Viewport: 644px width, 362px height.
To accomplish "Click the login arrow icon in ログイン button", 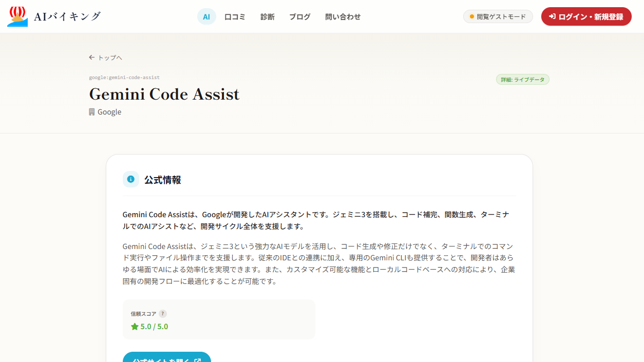I will click(553, 16).
